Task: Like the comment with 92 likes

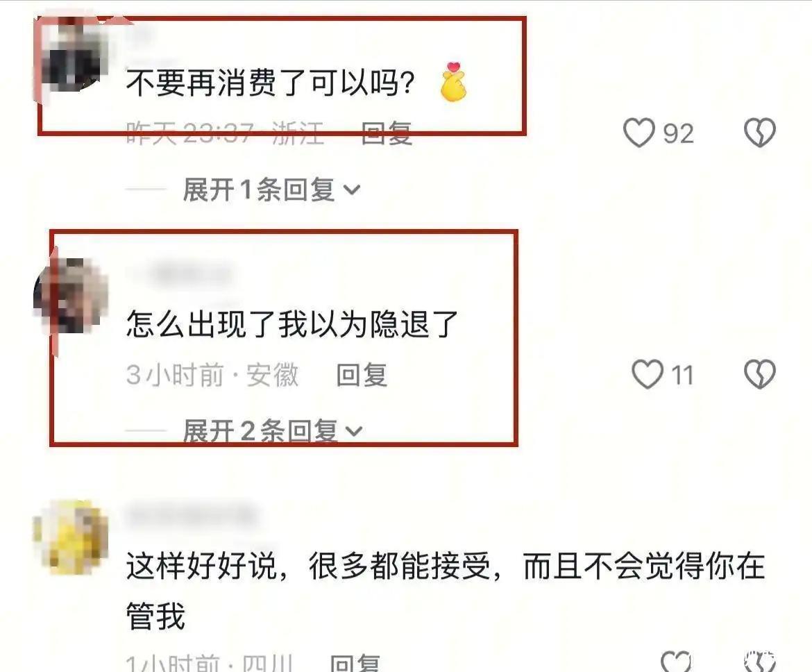Action: pos(638,133)
